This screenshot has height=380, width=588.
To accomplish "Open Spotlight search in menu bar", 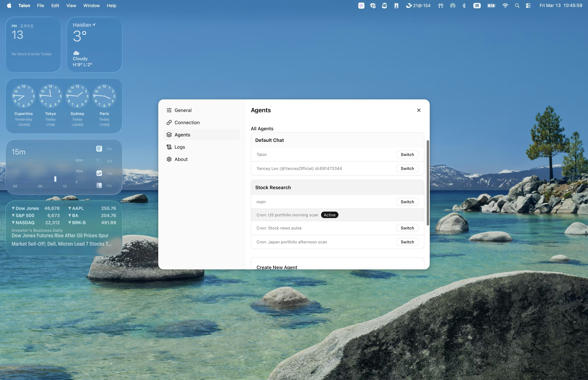I will pos(517,5).
